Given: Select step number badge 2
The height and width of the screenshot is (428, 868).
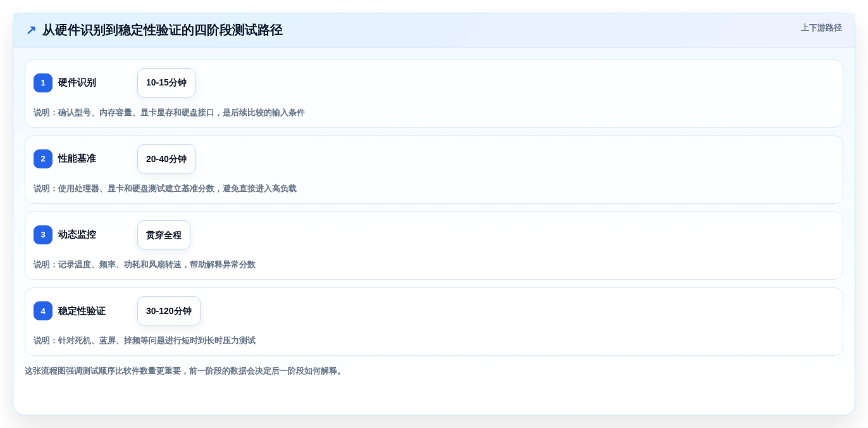Looking at the screenshot, I should coord(43,159).
